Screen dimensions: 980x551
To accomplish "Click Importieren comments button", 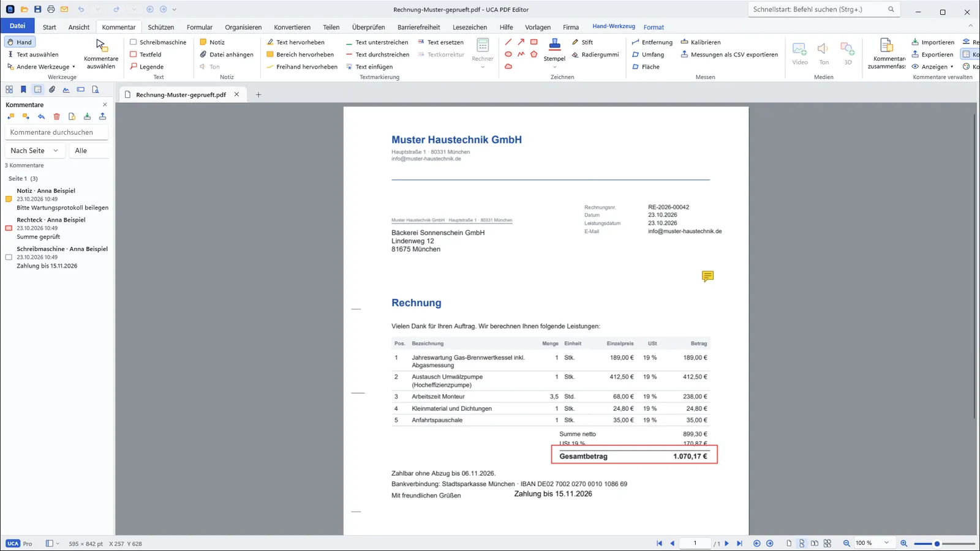I will click(x=933, y=42).
